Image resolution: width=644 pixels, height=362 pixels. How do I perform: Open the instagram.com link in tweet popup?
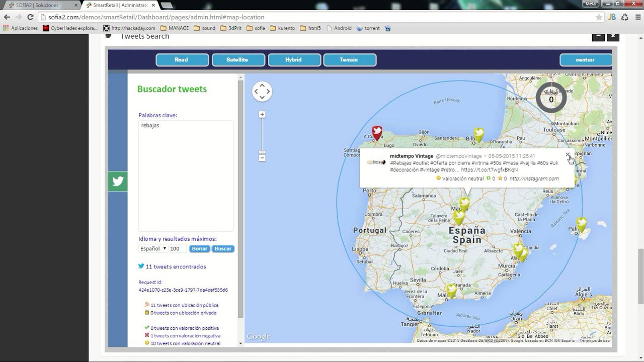point(534,178)
